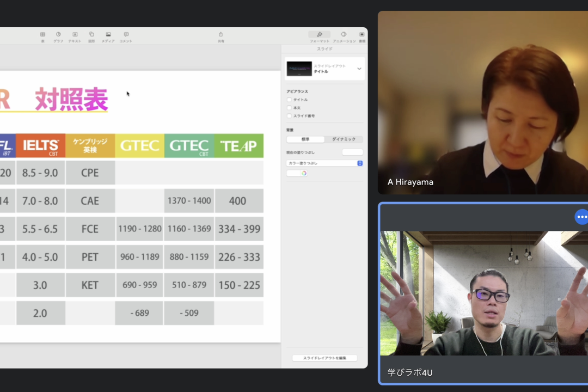Switch background to ダイナミック
Image resolution: width=588 pixels, height=392 pixels.
(x=344, y=139)
